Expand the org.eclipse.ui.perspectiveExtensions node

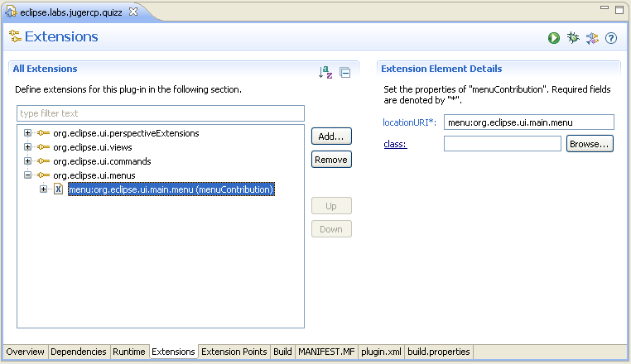27,133
